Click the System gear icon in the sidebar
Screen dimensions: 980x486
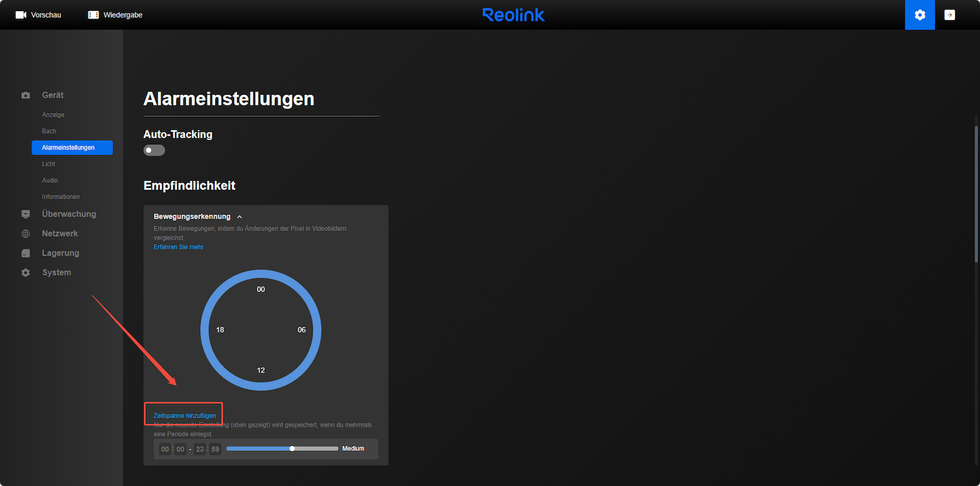pyautogui.click(x=26, y=273)
